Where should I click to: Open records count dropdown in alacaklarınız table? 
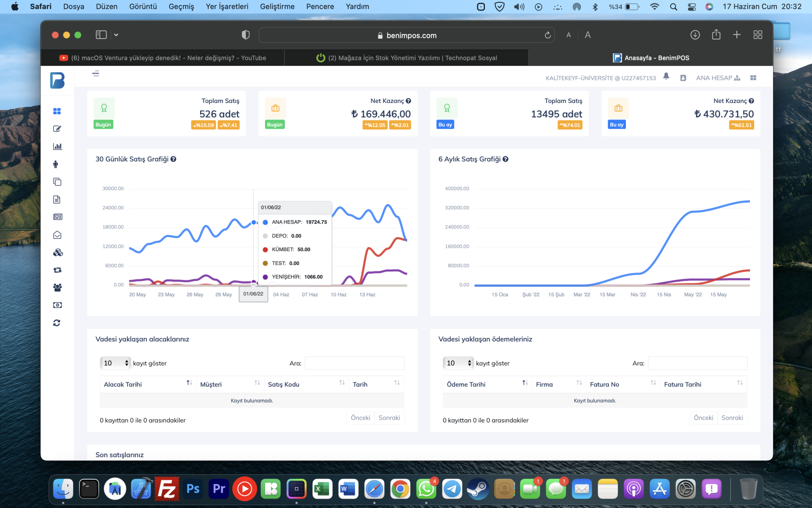pos(115,363)
